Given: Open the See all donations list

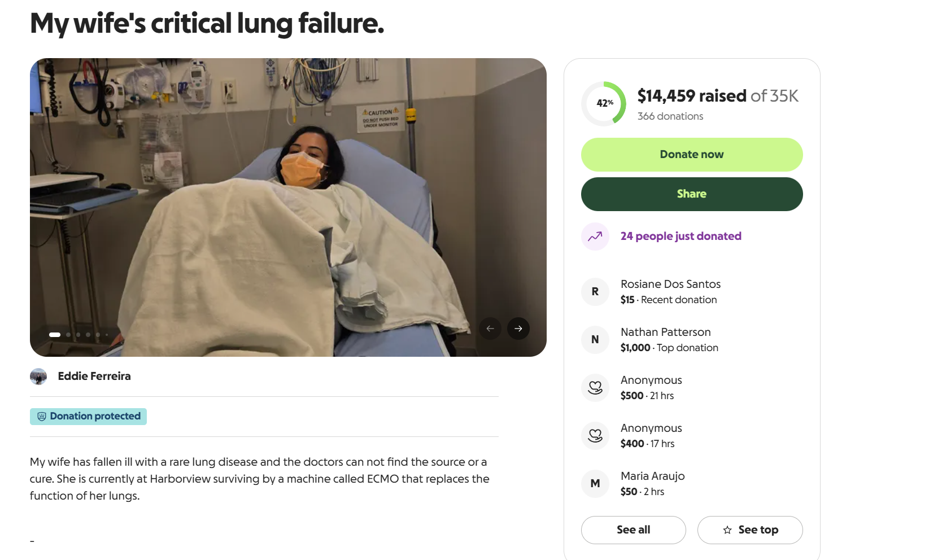Looking at the screenshot, I should (x=633, y=530).
